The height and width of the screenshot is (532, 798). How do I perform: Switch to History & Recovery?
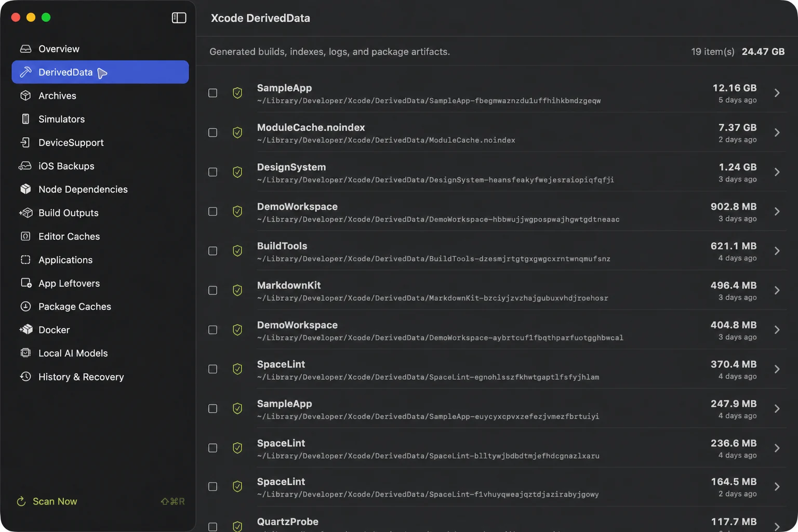tap(100, 377)
